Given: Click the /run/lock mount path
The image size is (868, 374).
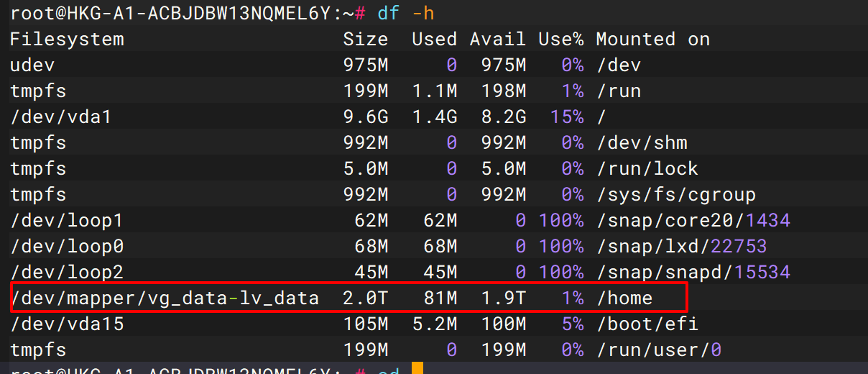Looking at the screenshot, I should tap(647, 168).
